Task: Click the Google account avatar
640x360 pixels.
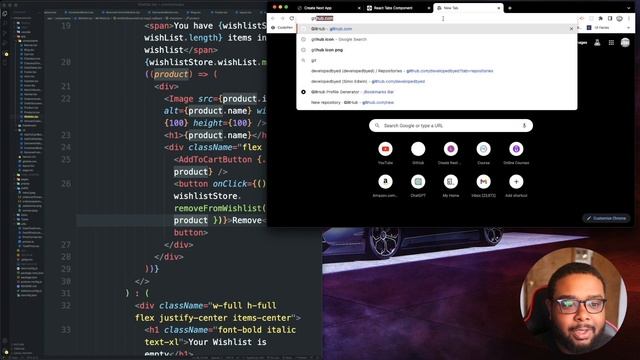Action: [625, 42]
